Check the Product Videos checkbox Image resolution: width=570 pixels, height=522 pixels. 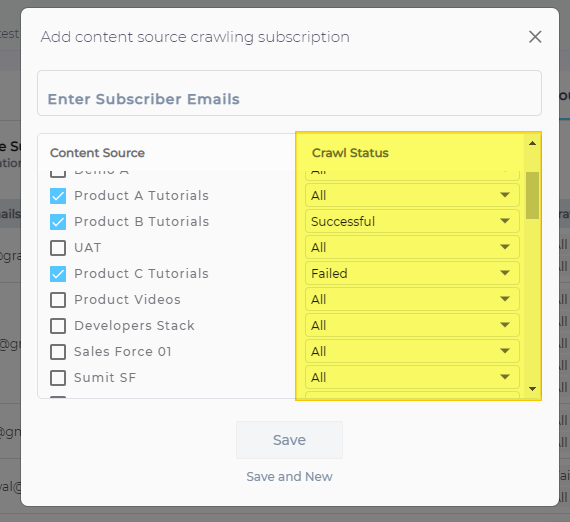pyautogui.click(x=58, y=300)
